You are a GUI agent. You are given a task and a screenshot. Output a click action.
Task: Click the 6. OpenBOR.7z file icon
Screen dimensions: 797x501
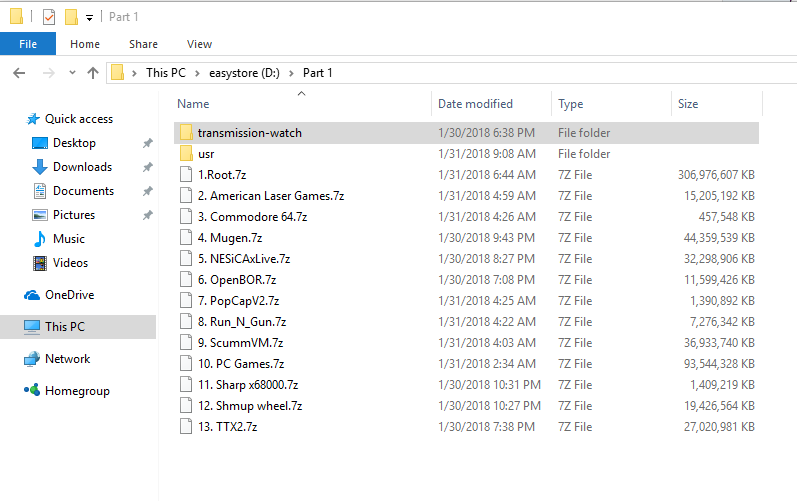pyautogui.click(x=186, y=279)
